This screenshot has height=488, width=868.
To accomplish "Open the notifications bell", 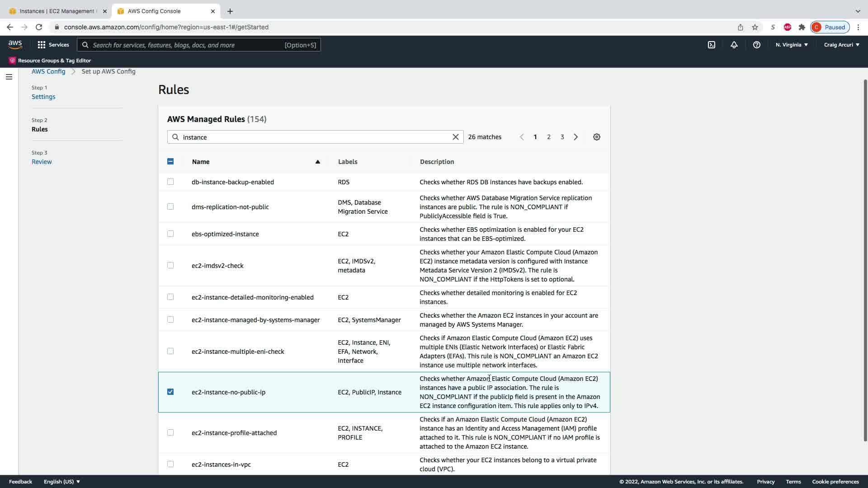I will 734,45.
